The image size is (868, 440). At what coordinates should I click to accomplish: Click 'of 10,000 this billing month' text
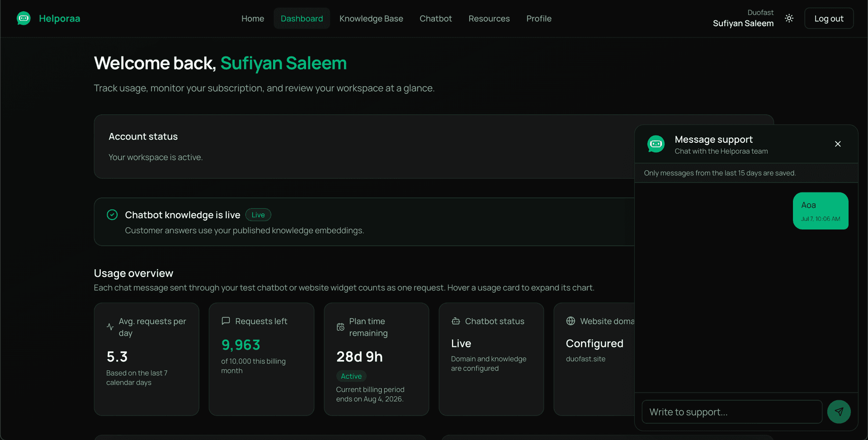pos(253,366)
